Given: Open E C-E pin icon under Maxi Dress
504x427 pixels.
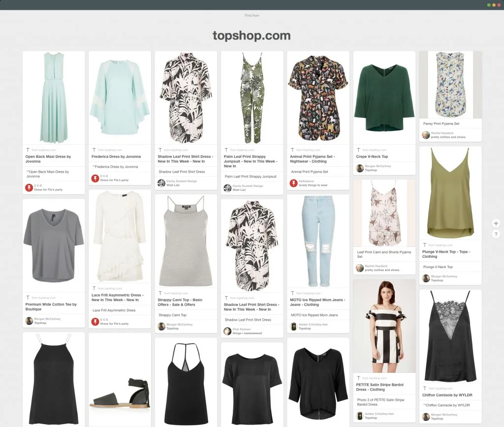Looking at the screenshot, I should tap(29, 187).
